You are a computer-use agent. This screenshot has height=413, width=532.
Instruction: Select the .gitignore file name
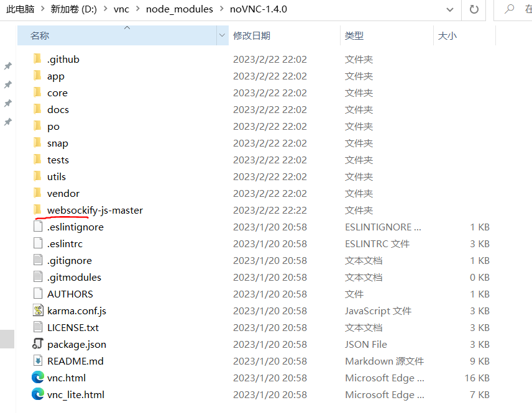coord(70,261)
